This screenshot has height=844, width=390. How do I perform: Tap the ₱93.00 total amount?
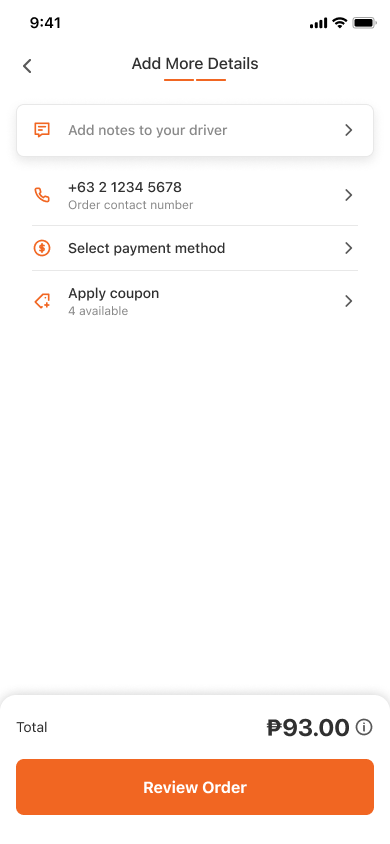click(308, 728)
